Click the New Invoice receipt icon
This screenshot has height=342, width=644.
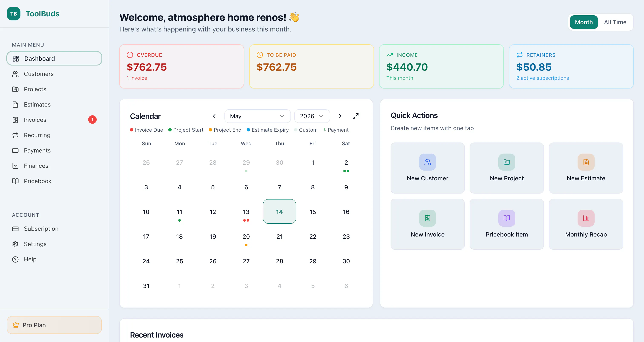(x=427, y=218)
